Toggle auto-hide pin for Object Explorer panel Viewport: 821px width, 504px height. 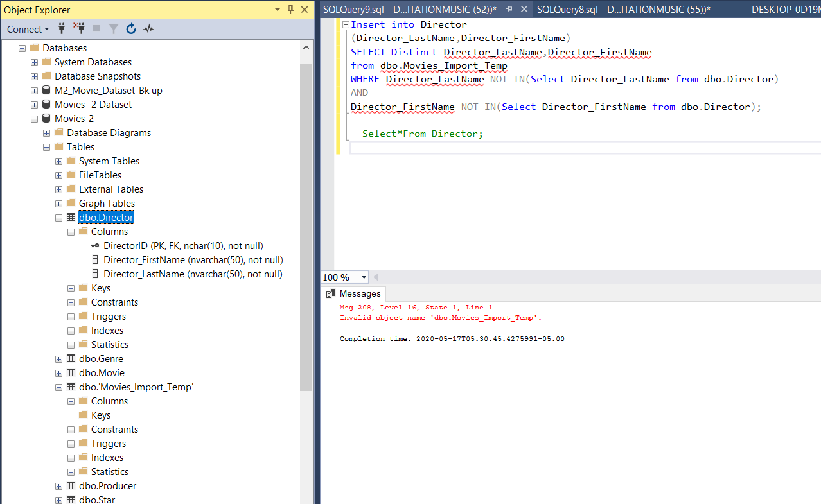click(x=290, y=10)
